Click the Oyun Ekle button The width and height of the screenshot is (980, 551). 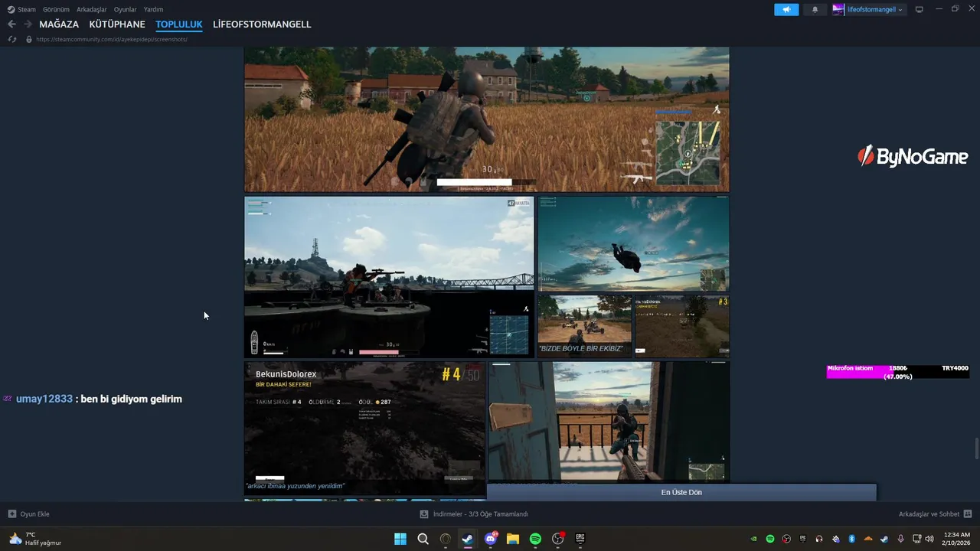point(29,514)
